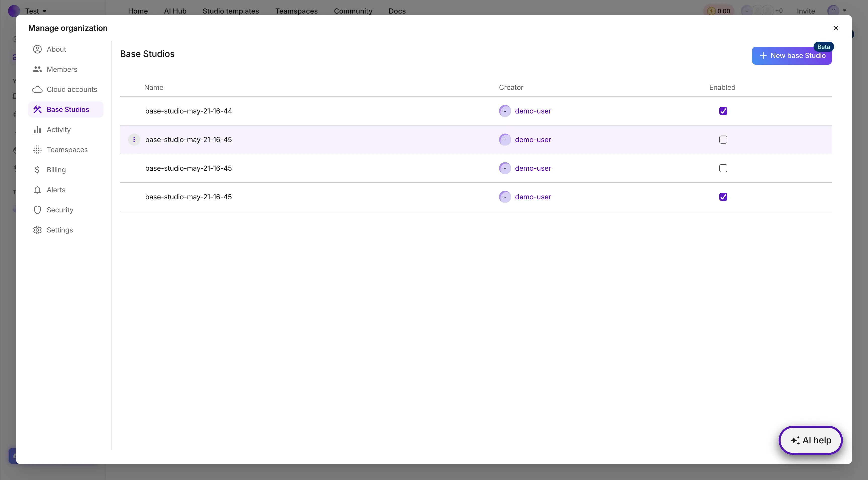Open the user profile avatar dropdown
This screenshot has width=868, height=480.
(x=837, y=11)
